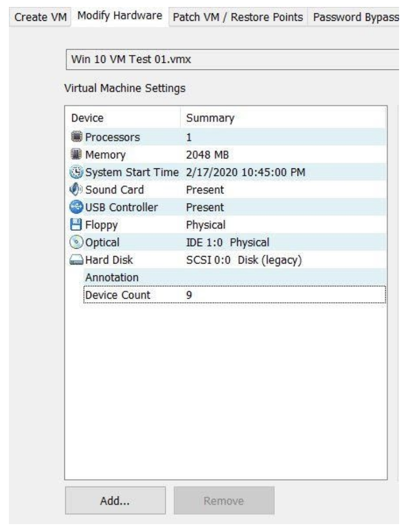
Task: Click the USB Controller icon
Action: tap(77, 207)
